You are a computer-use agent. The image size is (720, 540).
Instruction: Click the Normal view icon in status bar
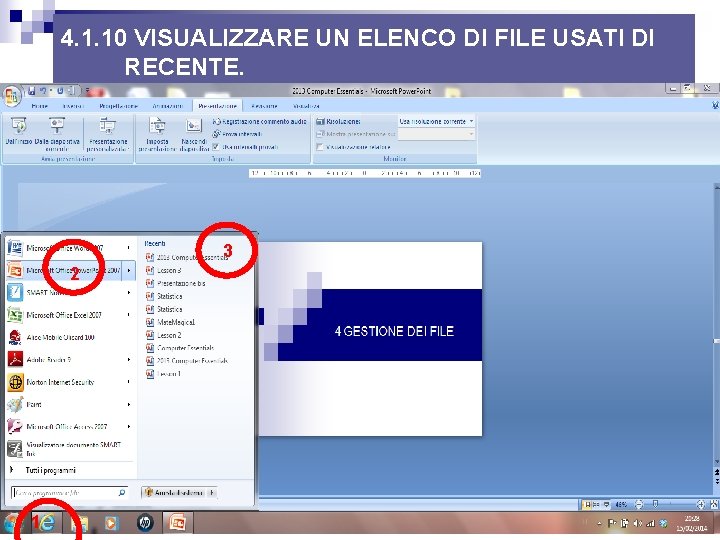tap(587, 504)
